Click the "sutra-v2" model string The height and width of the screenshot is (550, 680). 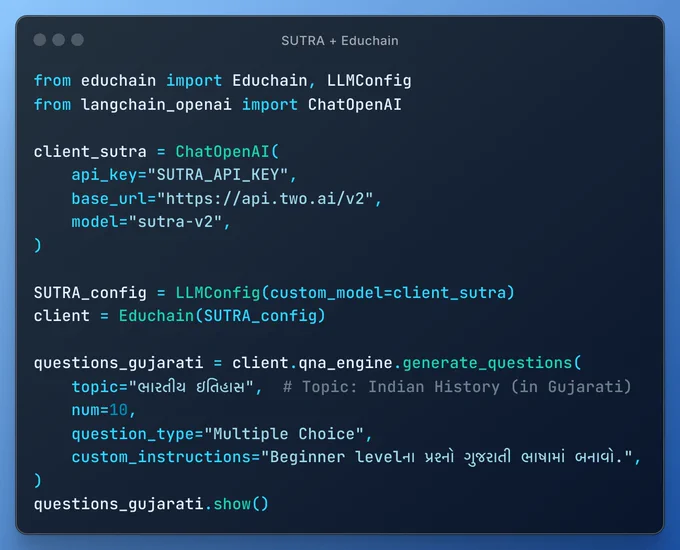(176, 222)
